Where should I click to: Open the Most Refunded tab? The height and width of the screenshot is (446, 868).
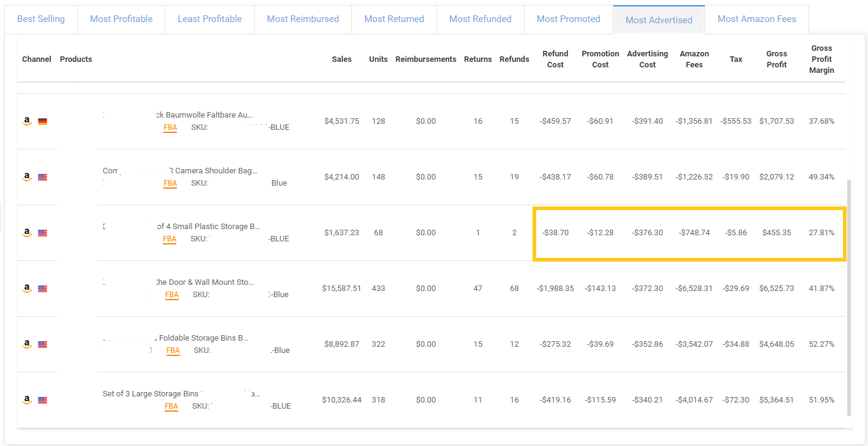click(x=481, y=19)
